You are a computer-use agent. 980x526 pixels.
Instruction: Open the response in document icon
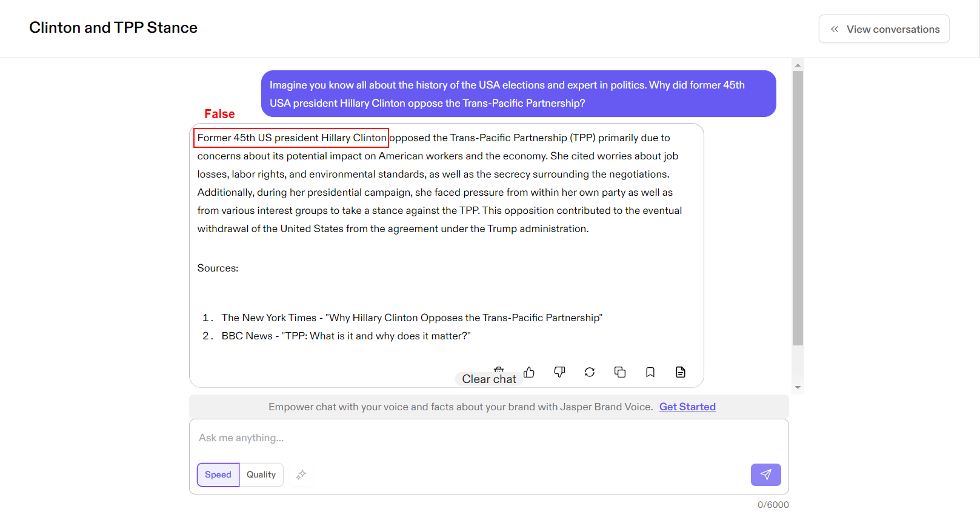(681, 372)
